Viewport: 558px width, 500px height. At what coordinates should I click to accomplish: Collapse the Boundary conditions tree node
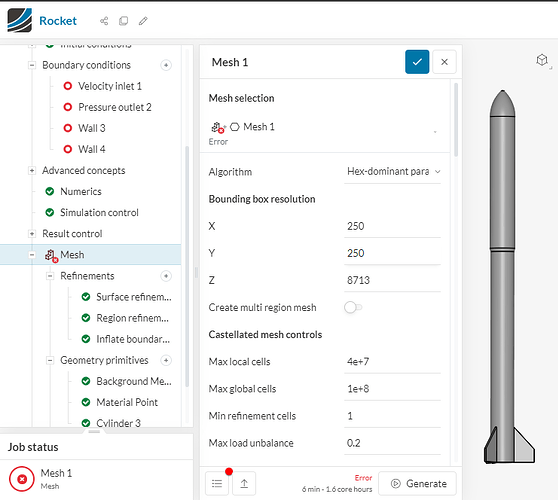[32, 65]
